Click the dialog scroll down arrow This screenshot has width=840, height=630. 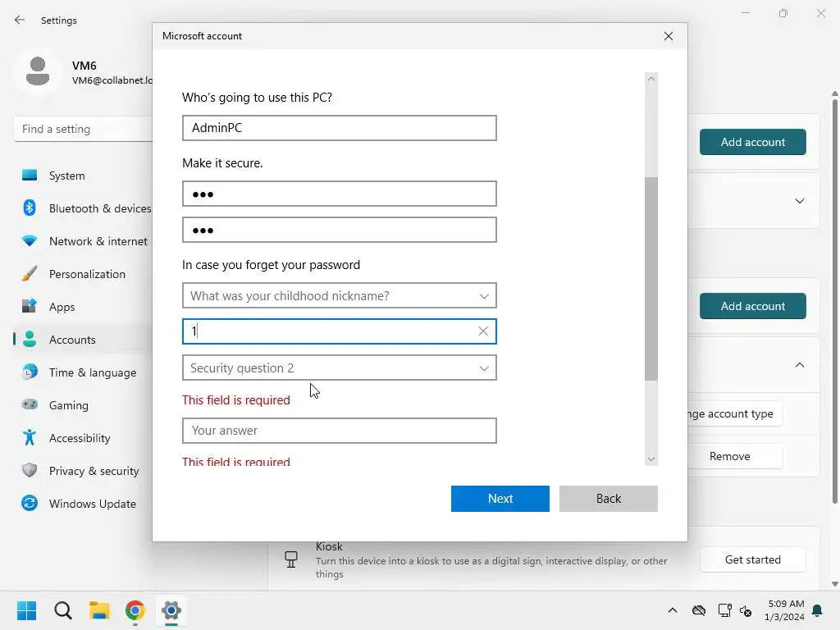click(x=651, y=459)
